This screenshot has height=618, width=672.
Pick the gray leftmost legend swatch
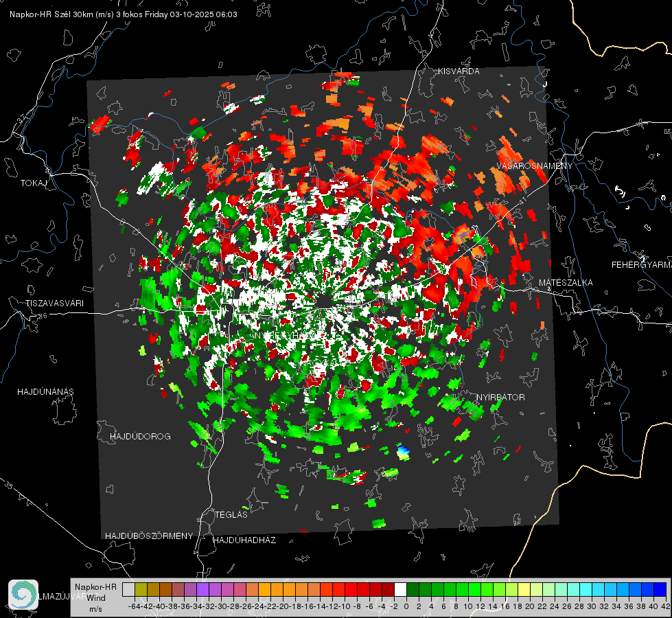[x=128, y=590]
